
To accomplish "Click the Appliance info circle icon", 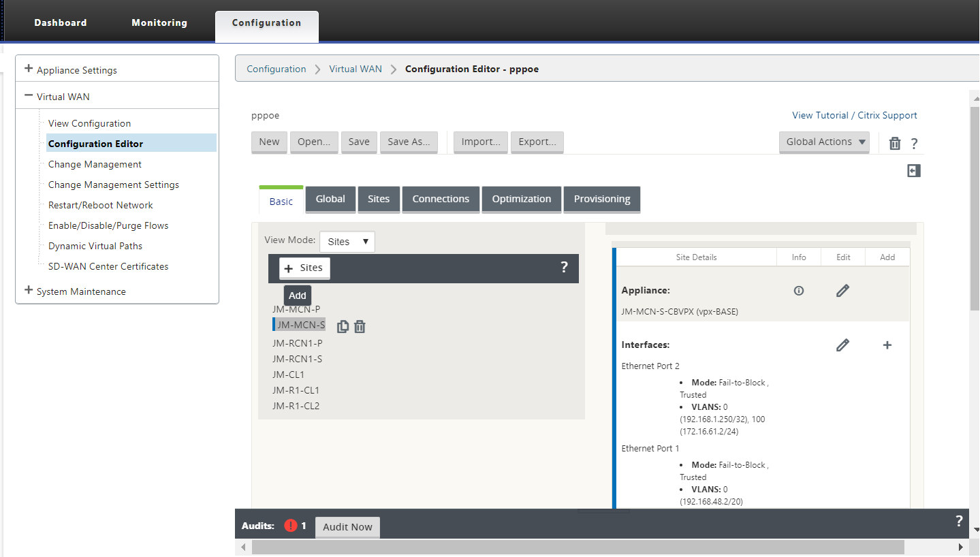I will click(799, 291).
